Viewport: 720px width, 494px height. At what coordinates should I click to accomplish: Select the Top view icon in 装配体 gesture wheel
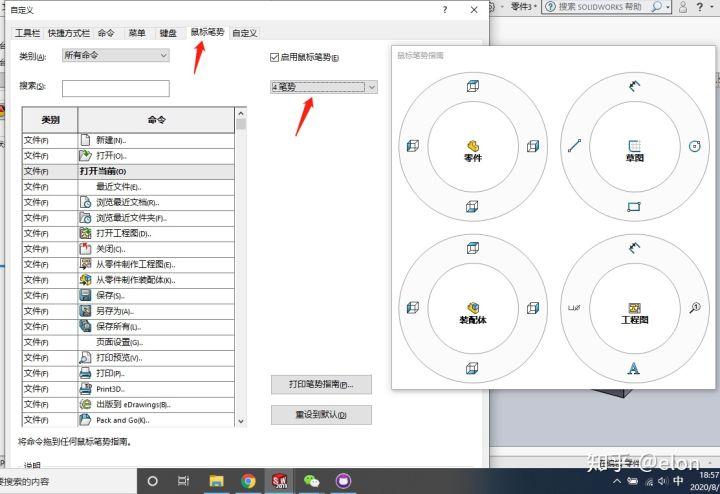coord(472,248)
